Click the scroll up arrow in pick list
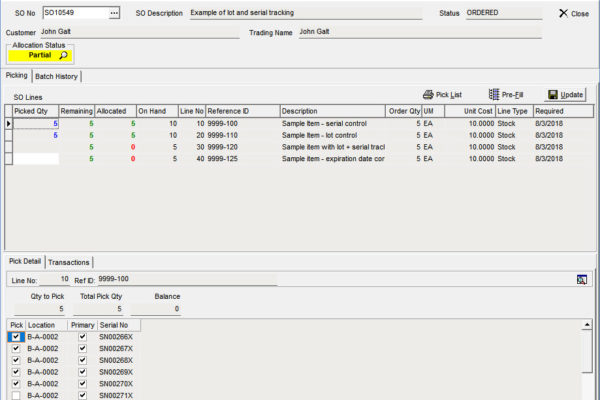The image size is (600, 400). click(587, 325)
